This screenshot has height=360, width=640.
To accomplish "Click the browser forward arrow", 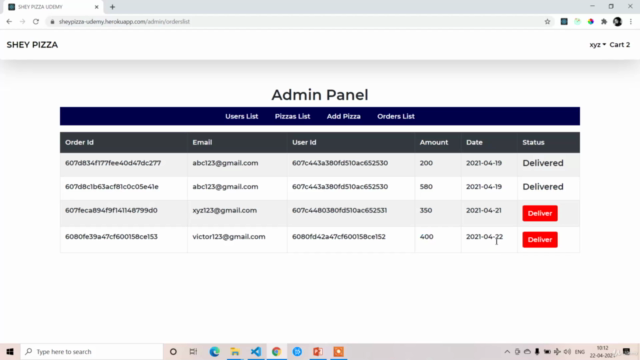I will (x=22, y=22).
